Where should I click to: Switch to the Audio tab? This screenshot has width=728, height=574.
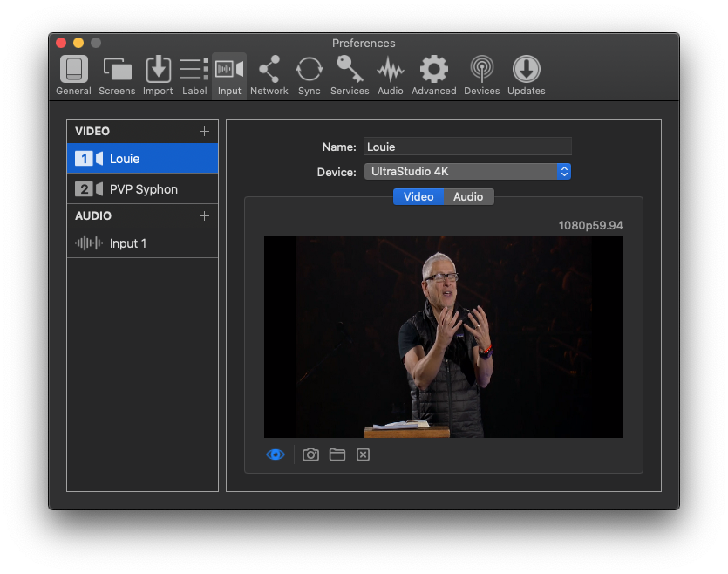468,197
